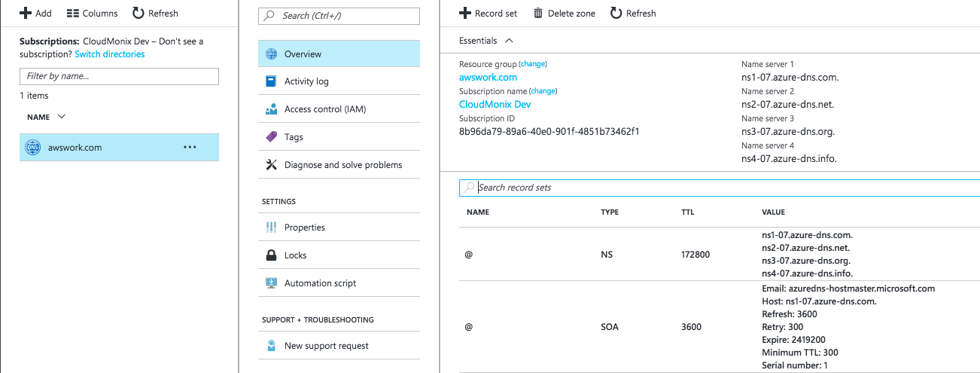The image size is (980, 373).
Task: Click the Expire: 2419200 value
Action: (x=794, y=340)
